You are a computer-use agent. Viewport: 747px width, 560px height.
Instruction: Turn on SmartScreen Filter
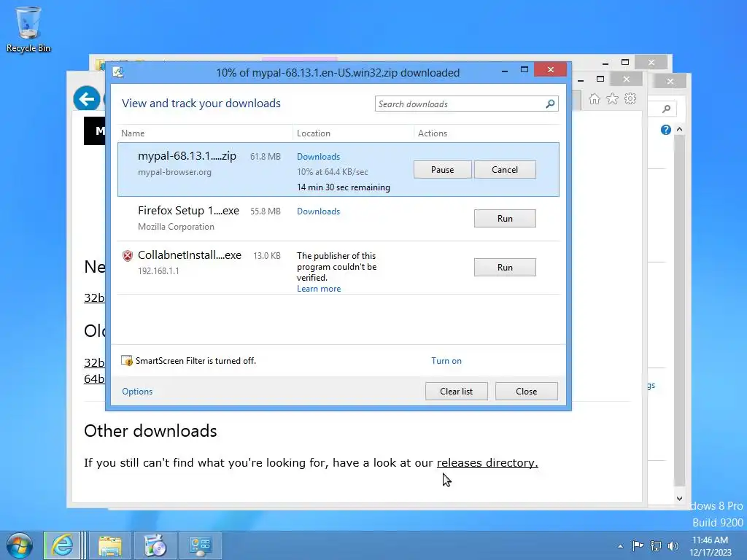point(446,361)
